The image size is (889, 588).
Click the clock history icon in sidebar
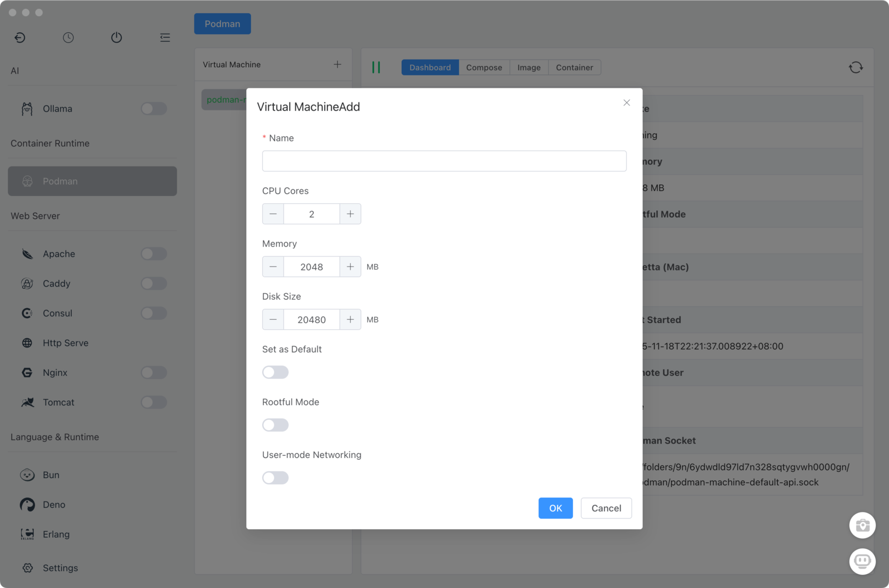68,37
